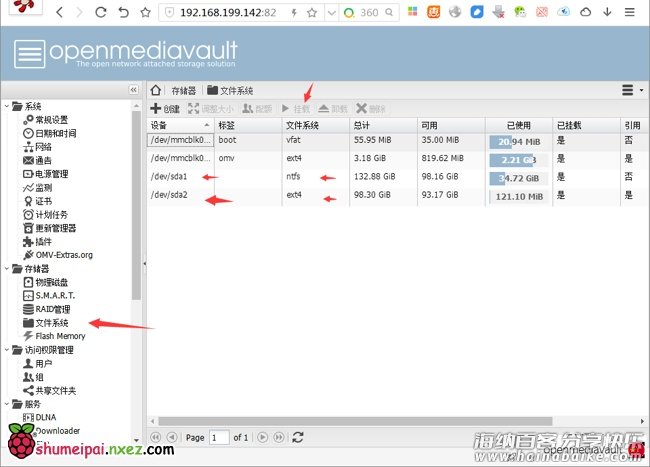Image resolution: width=650 pixels, height=467 pixels.
Task: Sort by the 文件系统 column header
Action: coord(315,125)
